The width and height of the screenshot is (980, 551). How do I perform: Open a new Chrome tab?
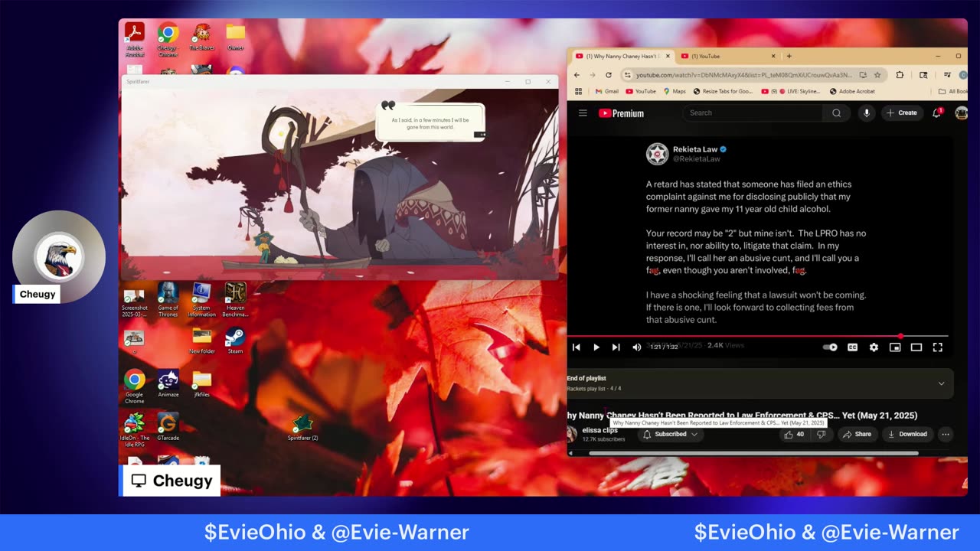coord(789,56)
